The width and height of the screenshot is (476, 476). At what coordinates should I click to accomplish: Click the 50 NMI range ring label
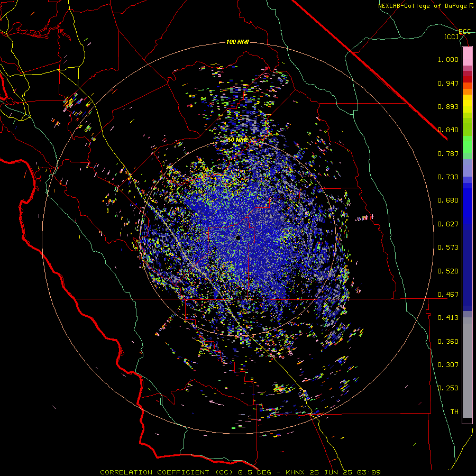(x=237, y=140)
